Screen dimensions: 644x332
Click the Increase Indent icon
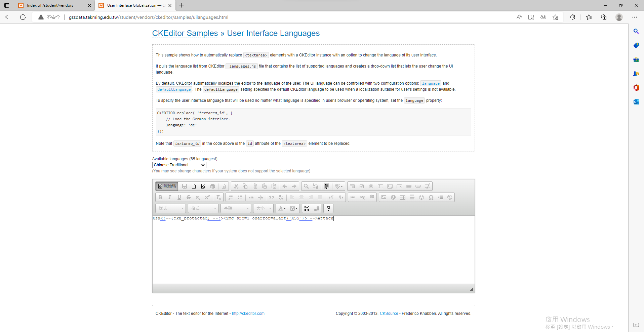260,197
